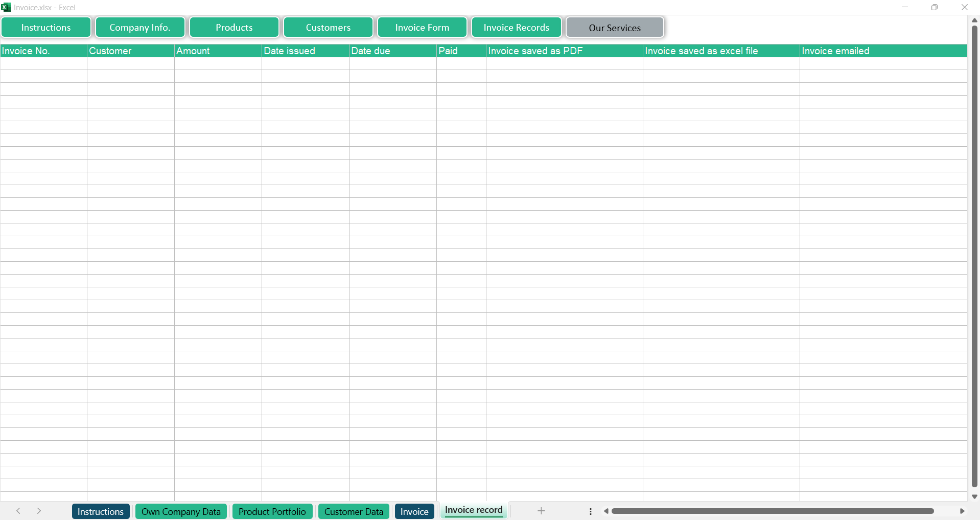Viewport: 980px width, 520px height.
Task: Click the previous sheet navigation arrow
Action: [18, 511]
